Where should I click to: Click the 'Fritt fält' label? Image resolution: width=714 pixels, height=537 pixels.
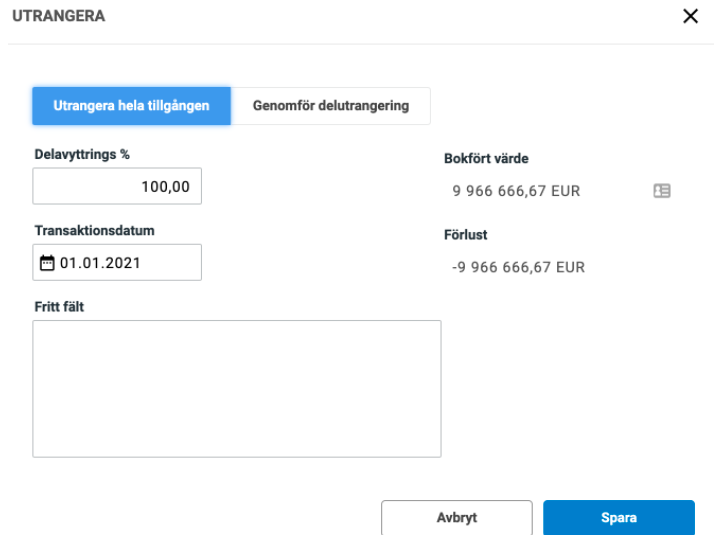(59, 307)
